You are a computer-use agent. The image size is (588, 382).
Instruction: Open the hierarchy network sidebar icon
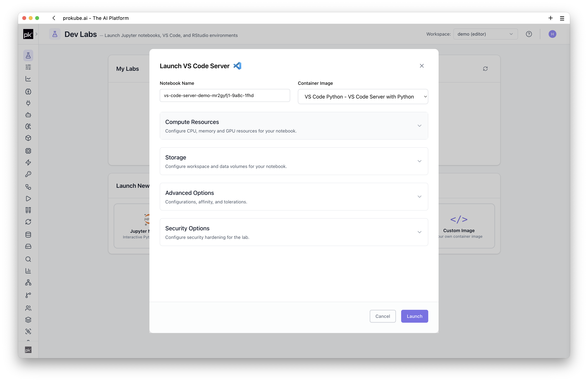click(28, 282)
